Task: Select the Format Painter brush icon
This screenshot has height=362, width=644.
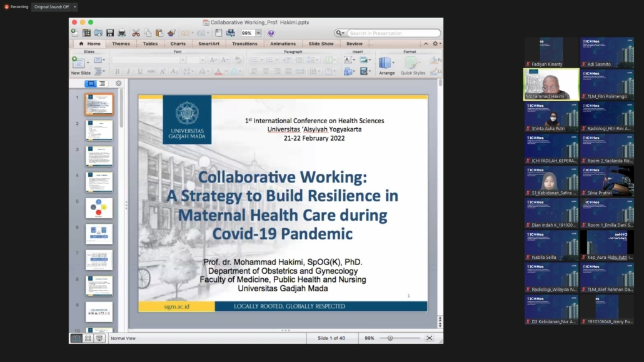Action: 171,33
